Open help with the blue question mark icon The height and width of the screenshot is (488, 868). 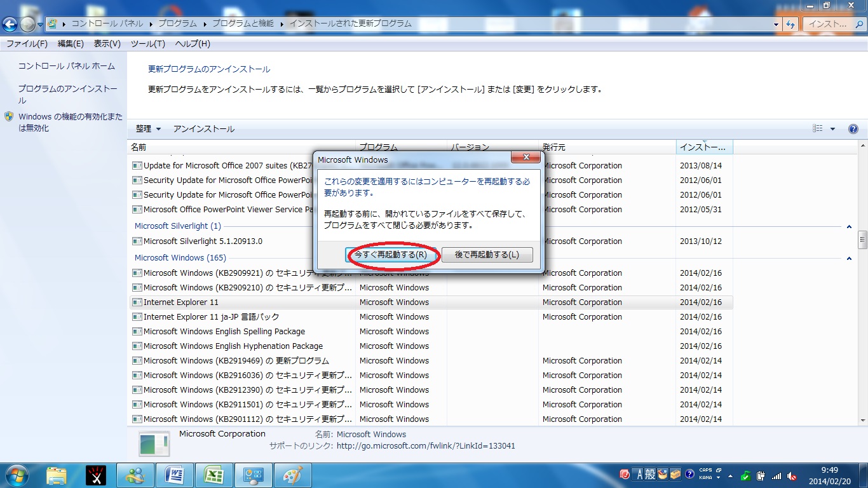pyautogui.click(x=853, y=129)
